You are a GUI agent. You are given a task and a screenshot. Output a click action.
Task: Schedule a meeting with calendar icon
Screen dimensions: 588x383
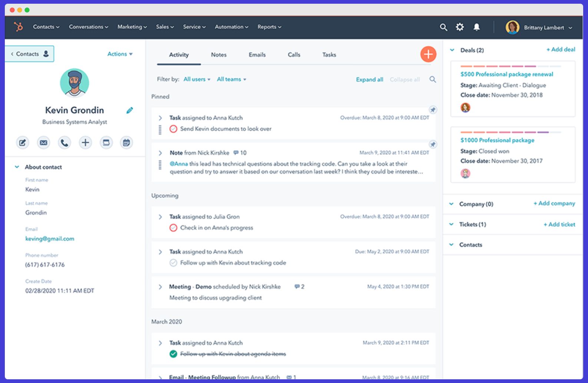[126, 143]
